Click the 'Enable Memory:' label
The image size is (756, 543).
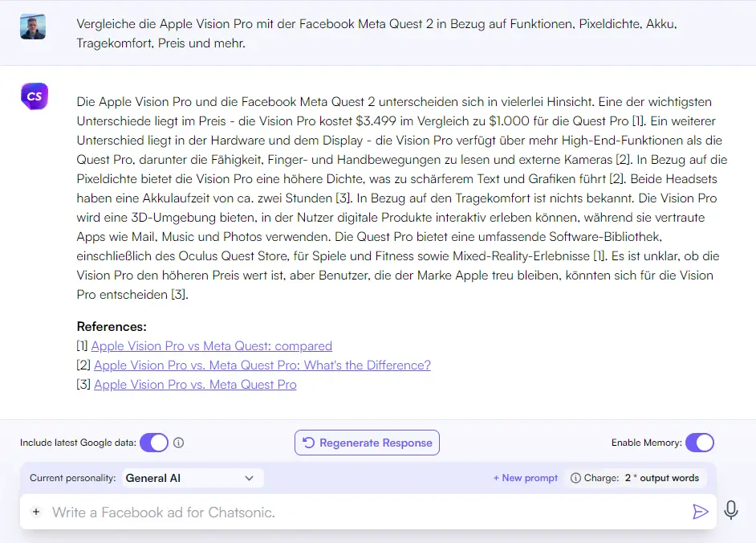[x=647, y=443]
